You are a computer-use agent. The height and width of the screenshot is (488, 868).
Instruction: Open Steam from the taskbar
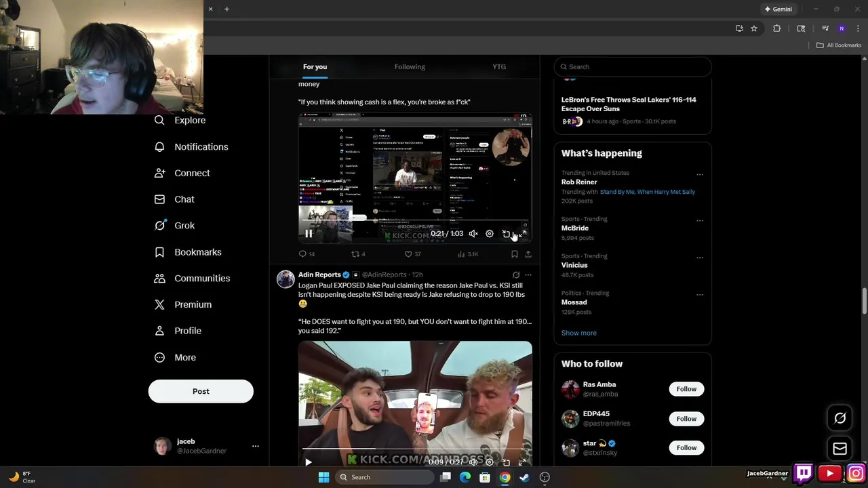coord(524,477)
